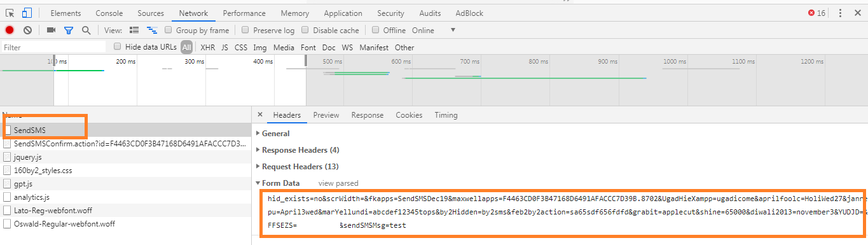Open network search with magnifier icon
The image size is (868, 245).
pyautogui.click(x=86, y=30)
